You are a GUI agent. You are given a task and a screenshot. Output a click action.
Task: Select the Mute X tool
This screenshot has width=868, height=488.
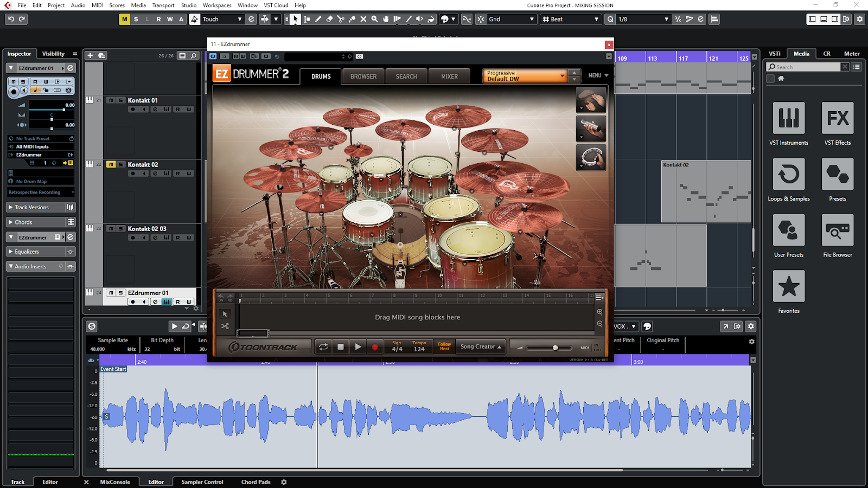pyautogui.click(x=363, y=19)
